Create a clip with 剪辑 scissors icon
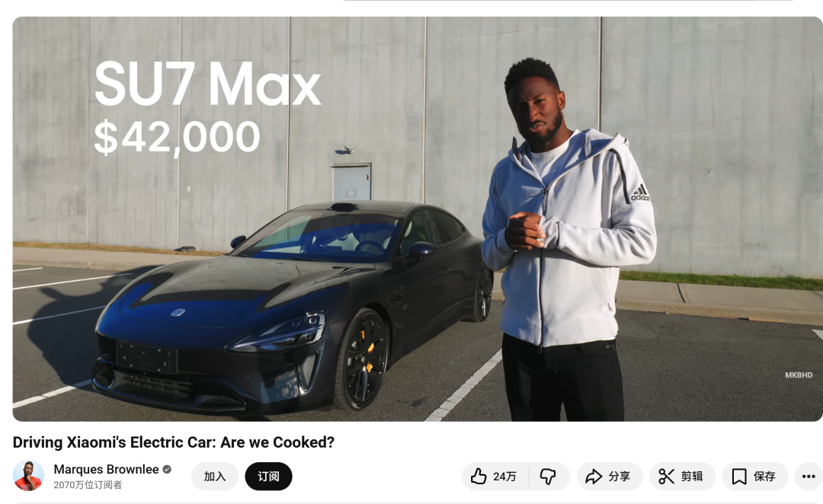823x504 pixels. [666, 476]
